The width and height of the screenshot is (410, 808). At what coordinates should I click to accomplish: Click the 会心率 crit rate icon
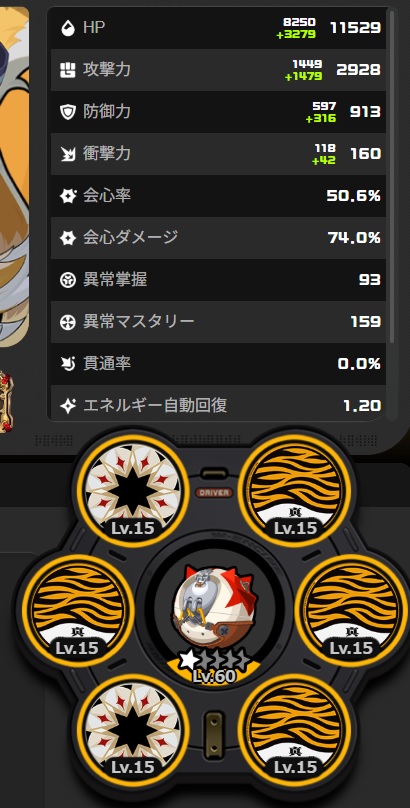point(67,196)
